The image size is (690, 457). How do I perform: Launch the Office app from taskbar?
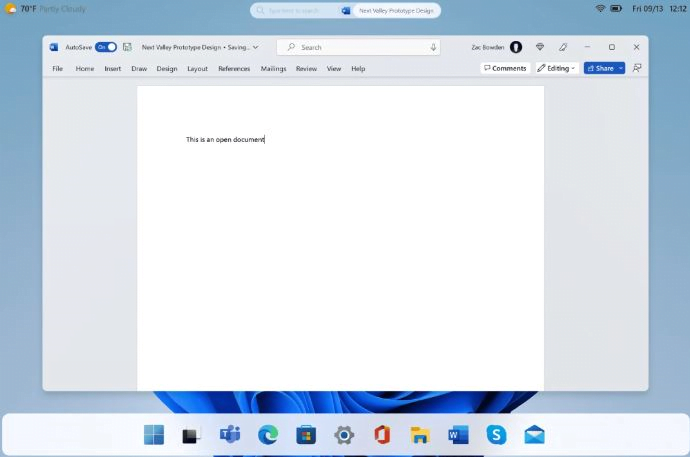[382, 435]
